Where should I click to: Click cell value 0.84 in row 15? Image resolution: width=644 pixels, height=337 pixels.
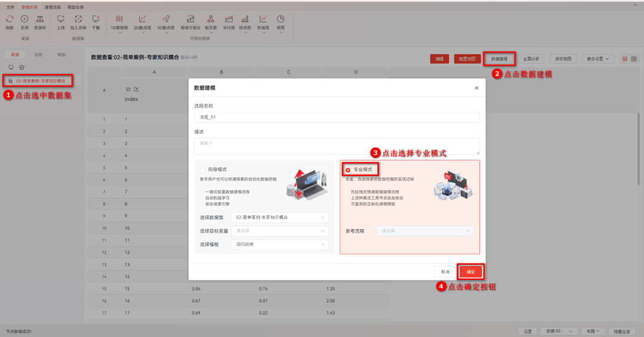tap(196, 289)
